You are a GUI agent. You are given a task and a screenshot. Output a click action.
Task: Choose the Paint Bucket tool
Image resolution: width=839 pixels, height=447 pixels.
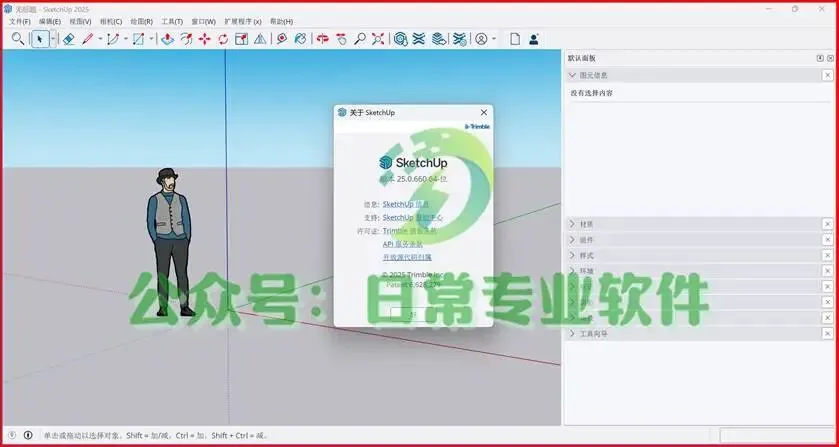301,39
